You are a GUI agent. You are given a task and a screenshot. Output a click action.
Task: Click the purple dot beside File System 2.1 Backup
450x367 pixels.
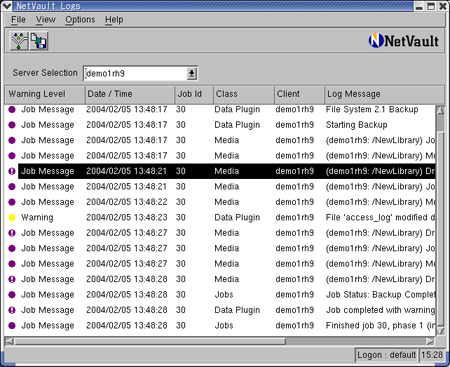pyautogui.click(x=12, y=109)
